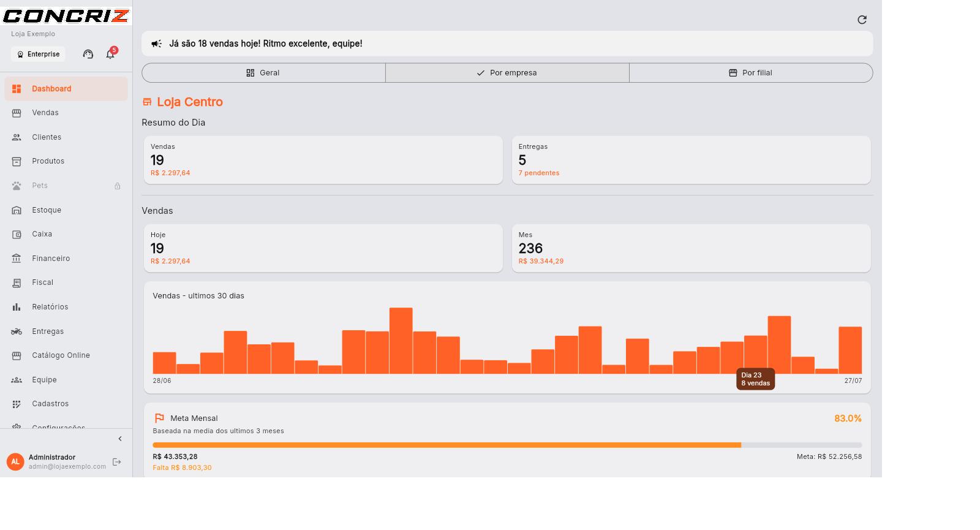The height and width of the screenshot is (530, 980).
Task: Open the Vendas sidebar menu item
Action: 66,113
